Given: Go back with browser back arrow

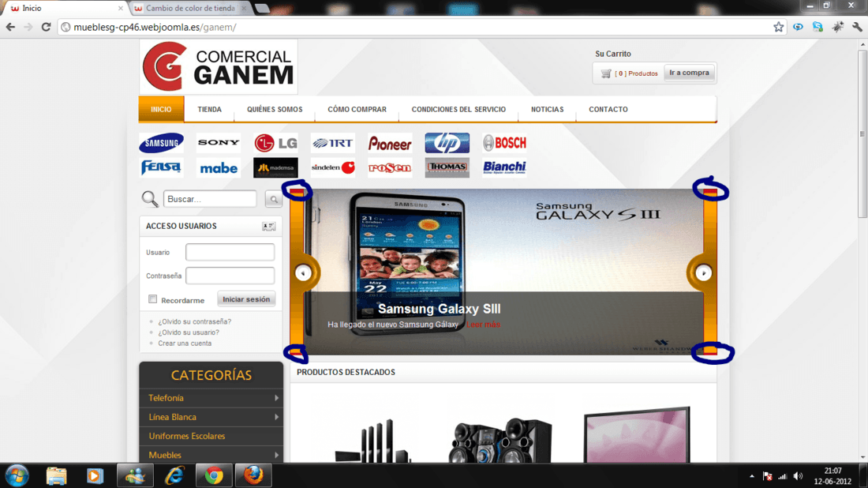Looking at the screenshot, I should [x=10, y=27].
